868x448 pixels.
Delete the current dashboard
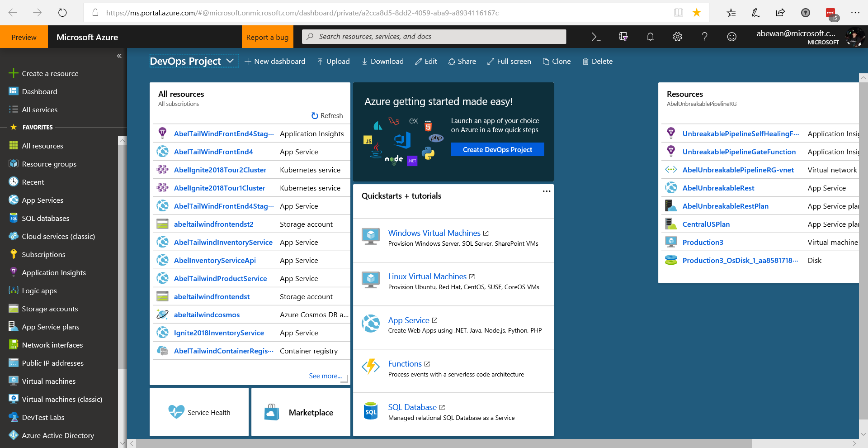pyautogui.click(x=597, y=61)
